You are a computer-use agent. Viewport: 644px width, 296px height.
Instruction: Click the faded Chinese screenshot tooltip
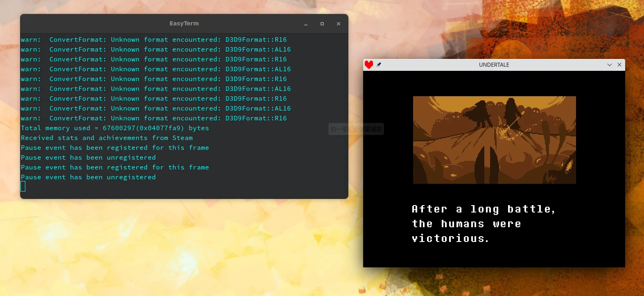tap(356, 129)
